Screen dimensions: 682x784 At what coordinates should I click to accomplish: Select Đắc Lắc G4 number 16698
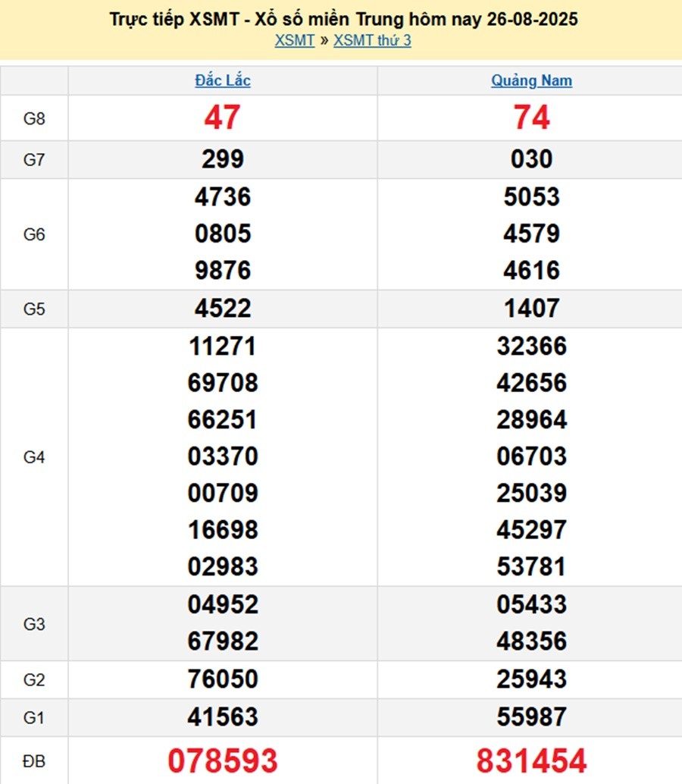pyautogui.click(x=223, y=530)
